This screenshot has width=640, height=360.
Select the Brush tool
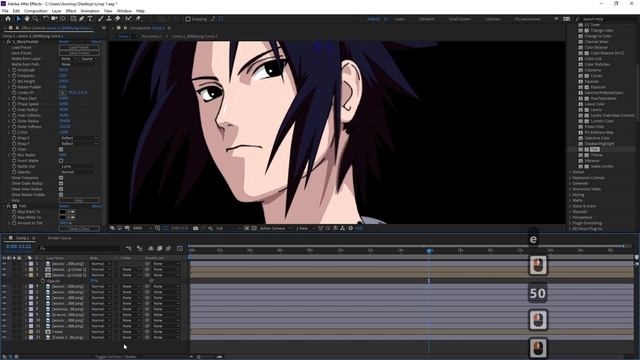pos(100,19)
